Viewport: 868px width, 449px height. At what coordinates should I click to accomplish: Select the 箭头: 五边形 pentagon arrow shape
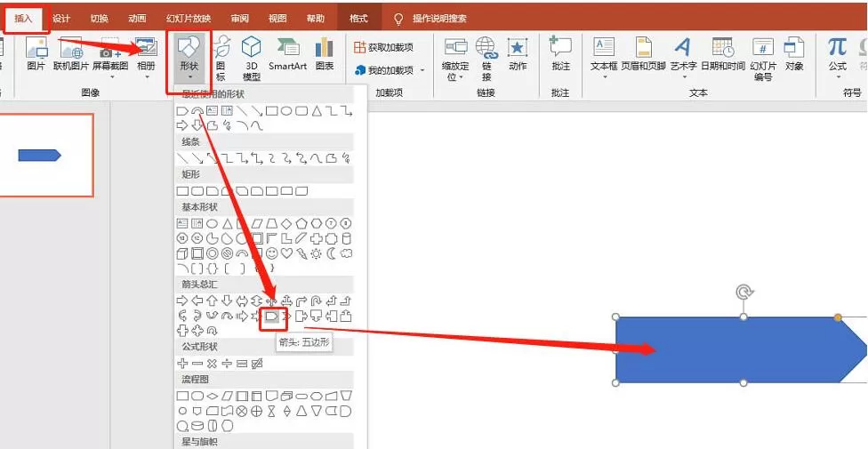click(271, 317)
